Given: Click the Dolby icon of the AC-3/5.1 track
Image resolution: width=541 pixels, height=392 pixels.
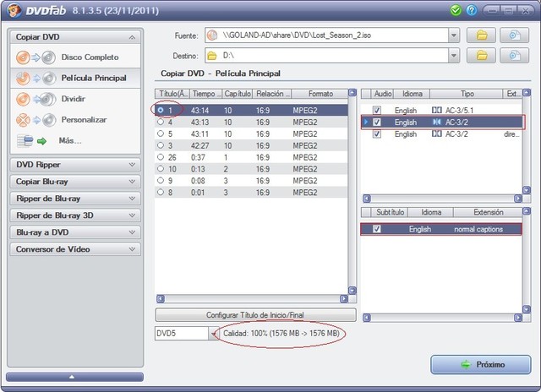Looking at the screenshot, I should pyautogui.click(x=437, y=111).
